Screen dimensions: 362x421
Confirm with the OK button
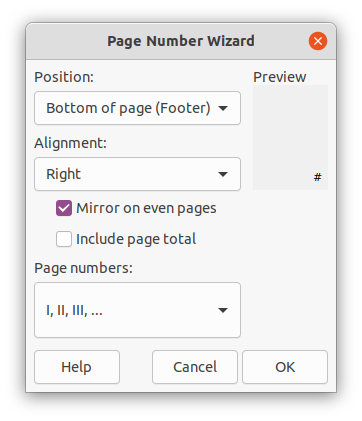click(x=285, y=367)
